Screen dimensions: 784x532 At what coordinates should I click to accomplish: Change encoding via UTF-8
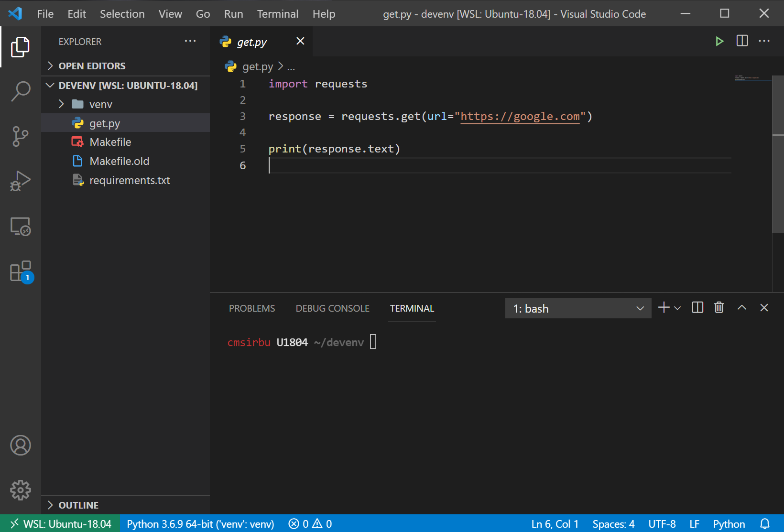tap(662, 524)
